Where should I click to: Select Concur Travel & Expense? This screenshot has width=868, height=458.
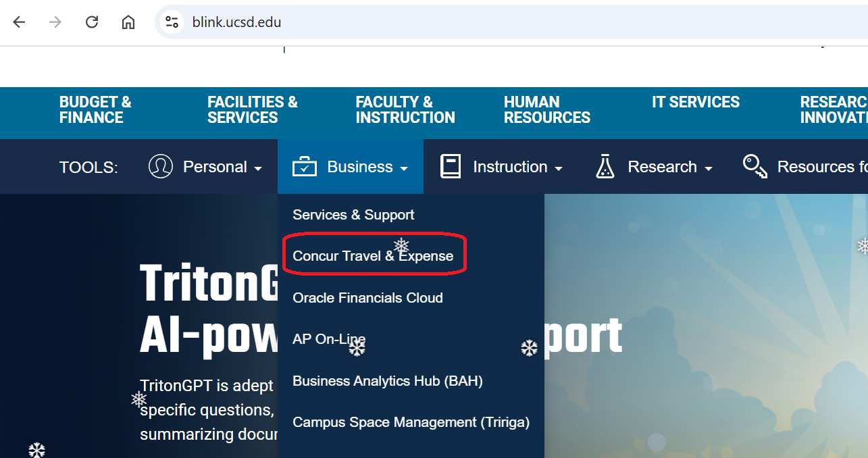[x=373, y=256]
